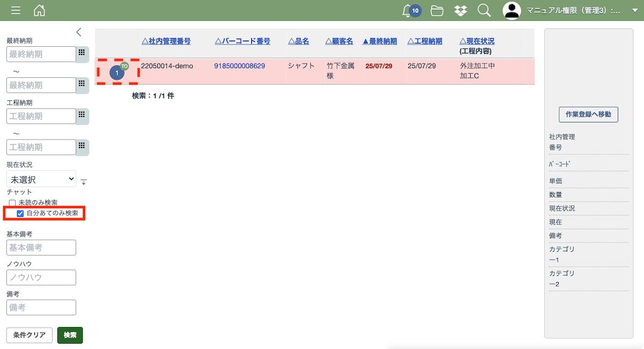Open the user account dropdown arrow

pos(635,11)
